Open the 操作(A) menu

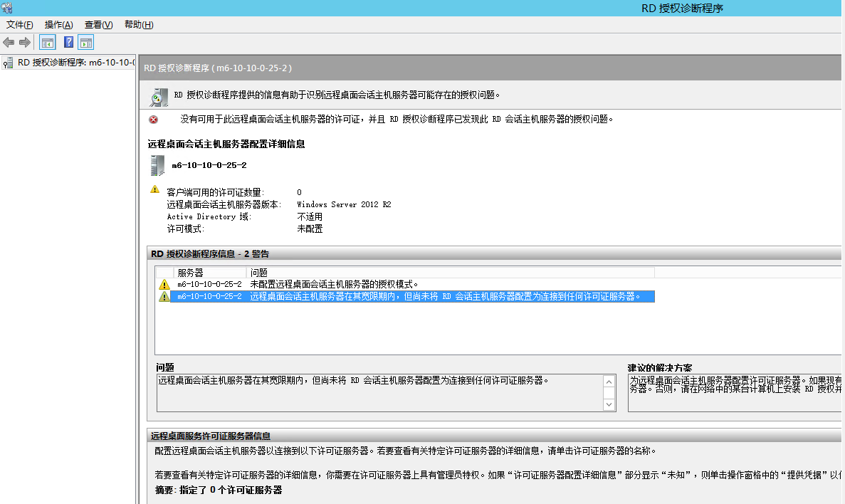pyautogui.click(x=59, y=25)
